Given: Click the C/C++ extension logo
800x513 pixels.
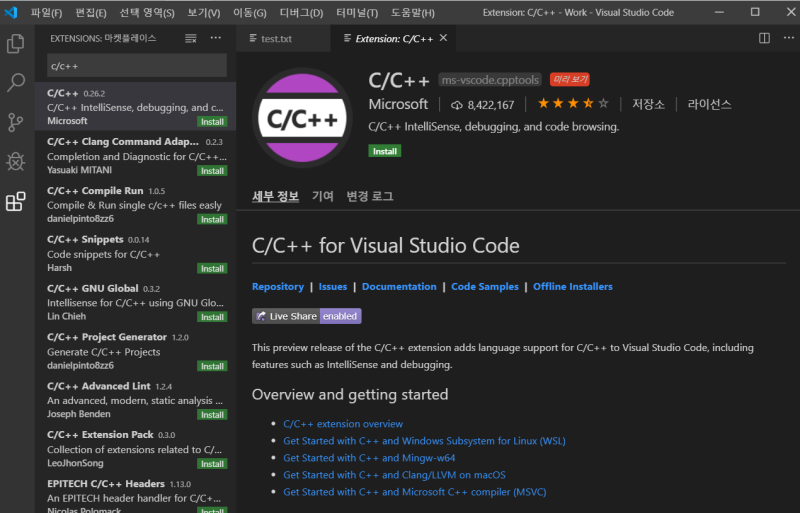Looking at the screenshot, I should coord(302,118).
